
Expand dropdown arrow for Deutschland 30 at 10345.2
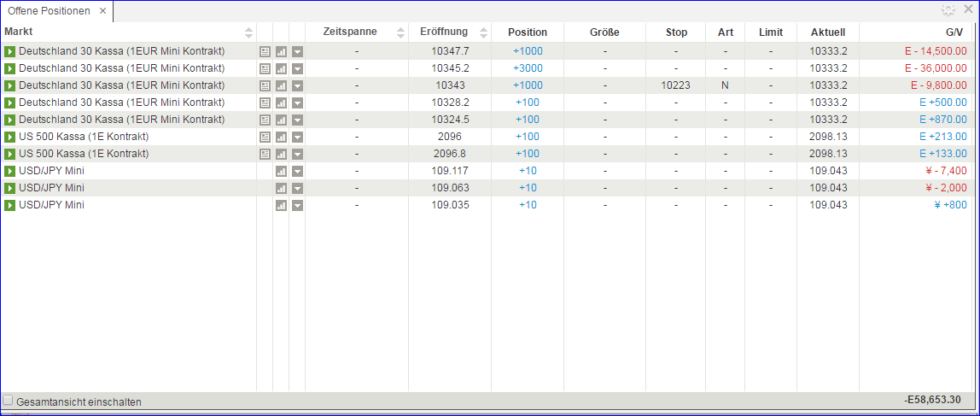[297, 68]
